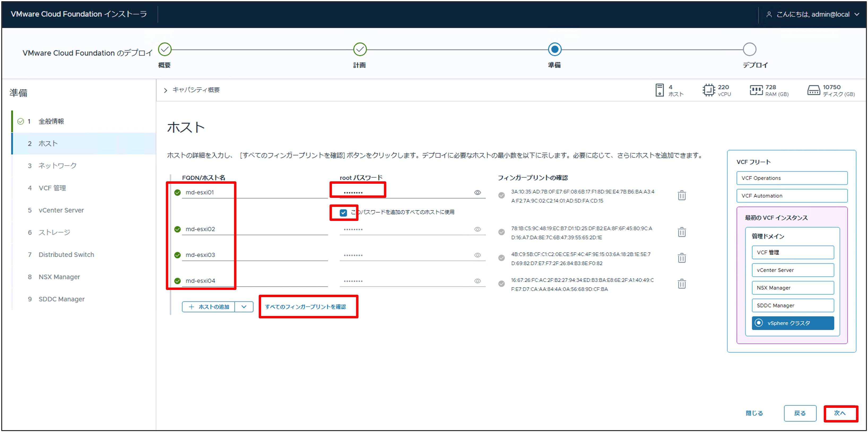Click the md-esxi04 root password field
Viewport: 868px width, 432px height.
[x=413, y=281]
